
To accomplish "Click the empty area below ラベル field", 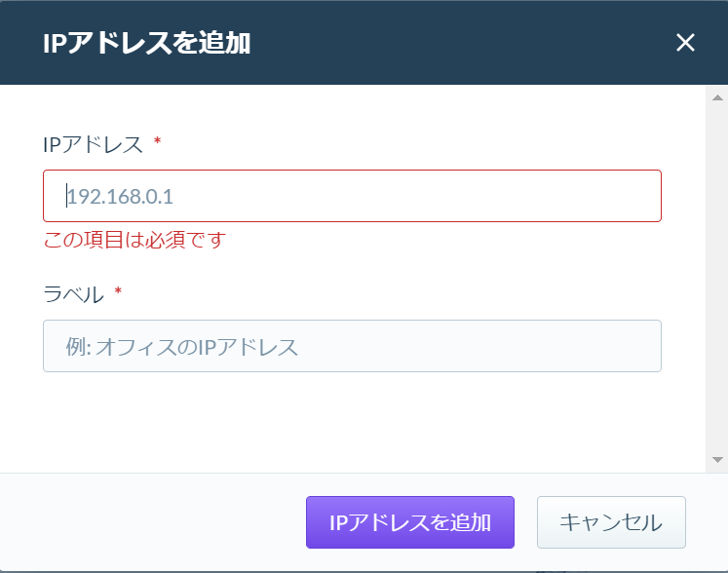I will [352, 422].
